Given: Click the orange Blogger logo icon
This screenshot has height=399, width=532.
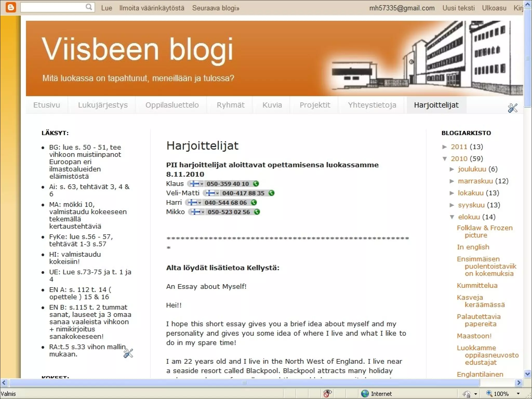Looking at the screenshot, I should (x=11, y=7).
